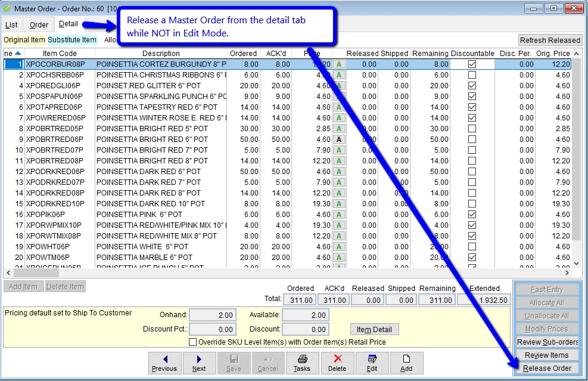Click the Add new document button
The height and width of the screenshot is (381, 588).
click(406, 363)
